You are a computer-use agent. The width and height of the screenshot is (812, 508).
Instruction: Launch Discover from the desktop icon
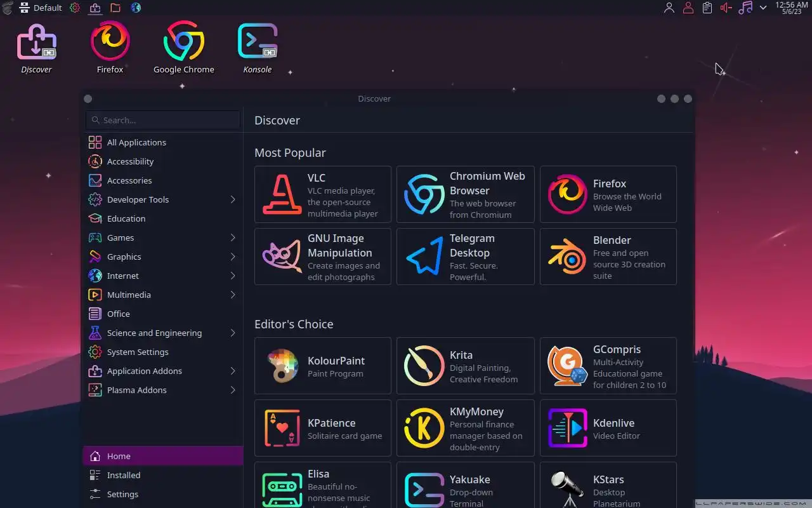(x=36, y=42)
